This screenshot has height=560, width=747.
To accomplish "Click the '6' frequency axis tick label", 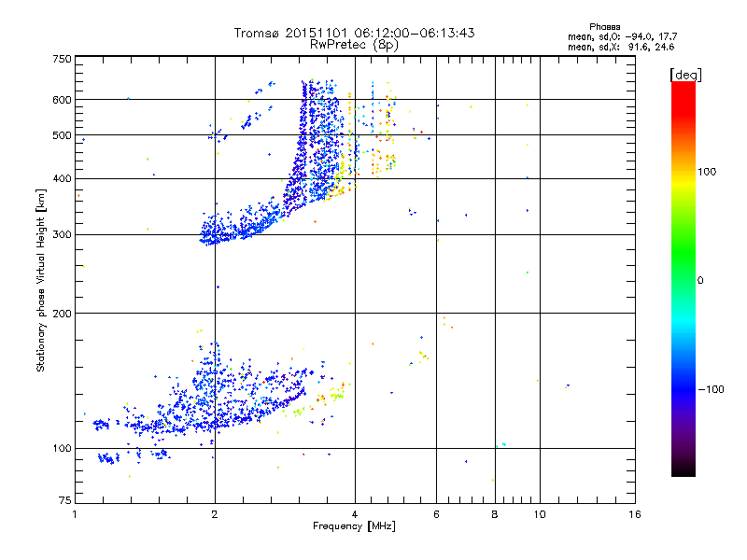I will [436, 514].
